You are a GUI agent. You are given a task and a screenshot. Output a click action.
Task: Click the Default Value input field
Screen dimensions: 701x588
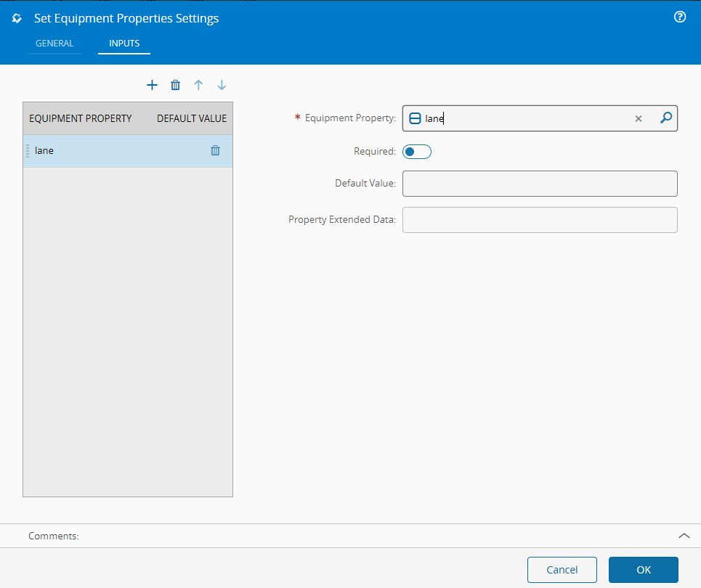pyautogui.click(x=540, y=183)
